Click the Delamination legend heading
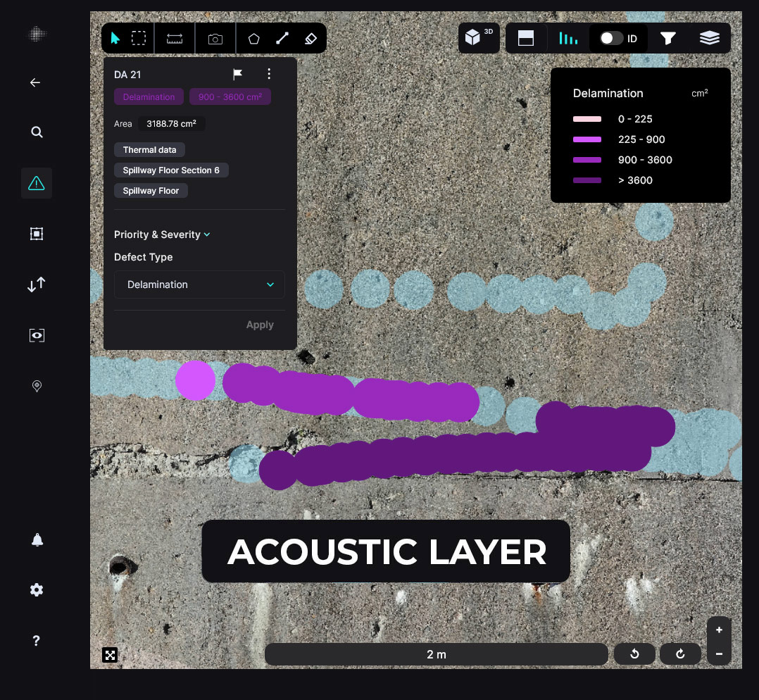 608,94
